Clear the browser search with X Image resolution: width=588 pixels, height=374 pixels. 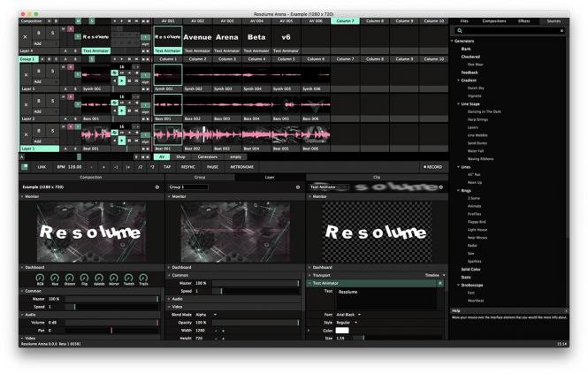[561, 31]
